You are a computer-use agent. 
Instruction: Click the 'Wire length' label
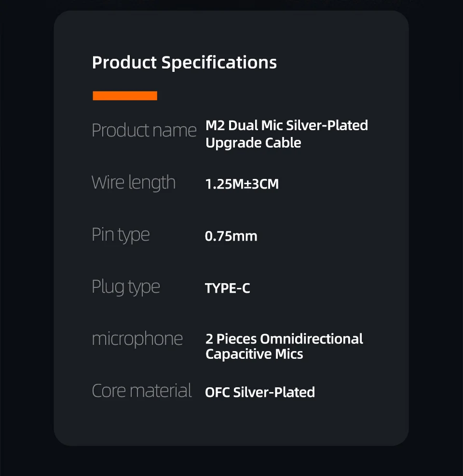pos(133,183)
